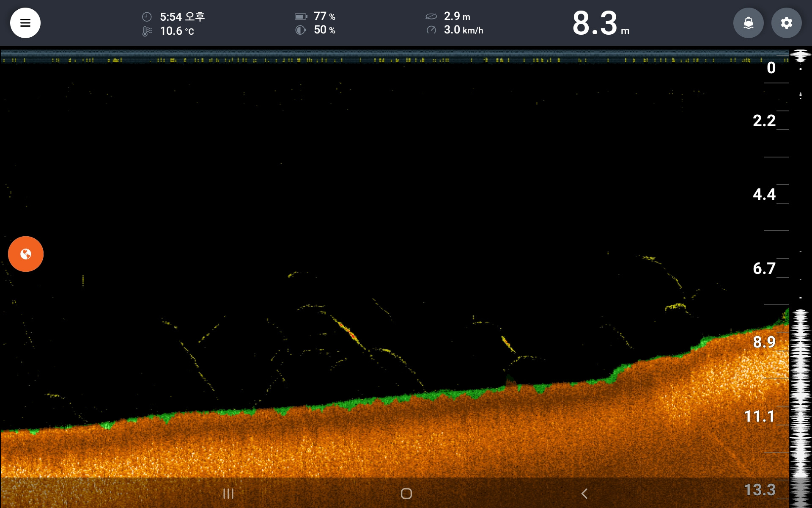Screen dimensions: 812x508
Task: Open Android recent apps button
Action: tap(228, 494)
